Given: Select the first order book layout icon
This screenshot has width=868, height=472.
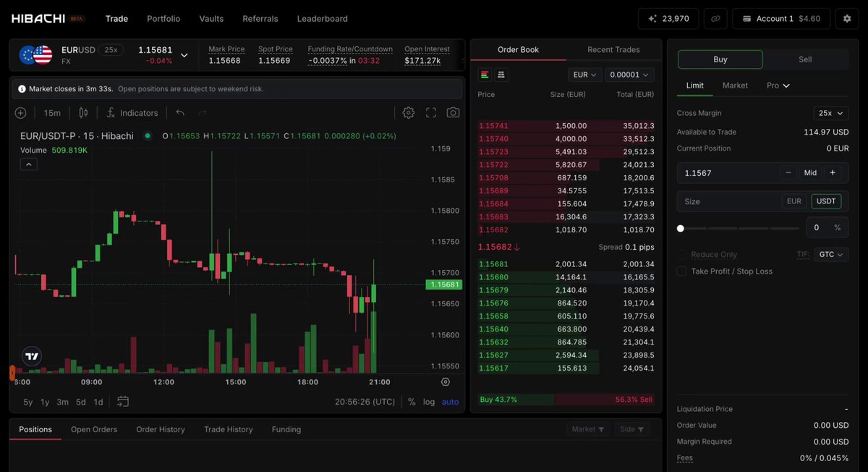Looking at the screenshot, I should pyautogui.click(x=485, y=75).
